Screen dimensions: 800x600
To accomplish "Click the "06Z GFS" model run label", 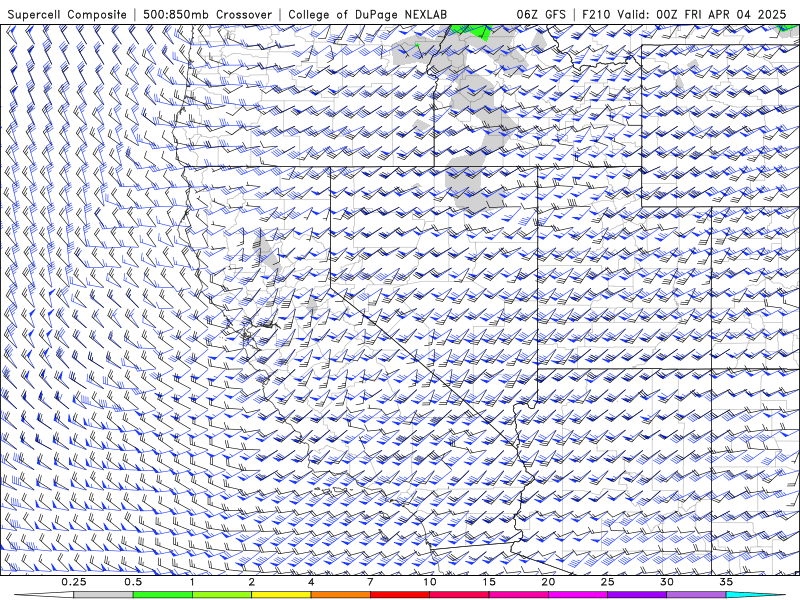I will (541, 14).
